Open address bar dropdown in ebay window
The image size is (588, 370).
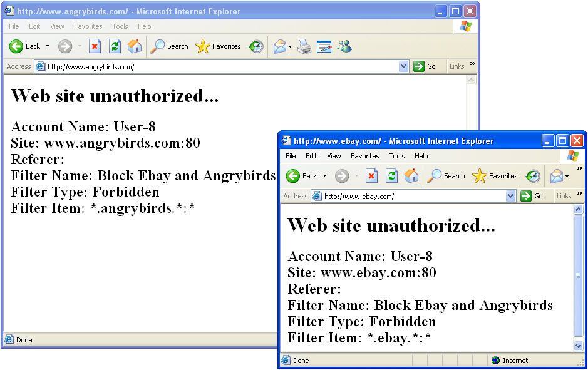coord(510,196)
